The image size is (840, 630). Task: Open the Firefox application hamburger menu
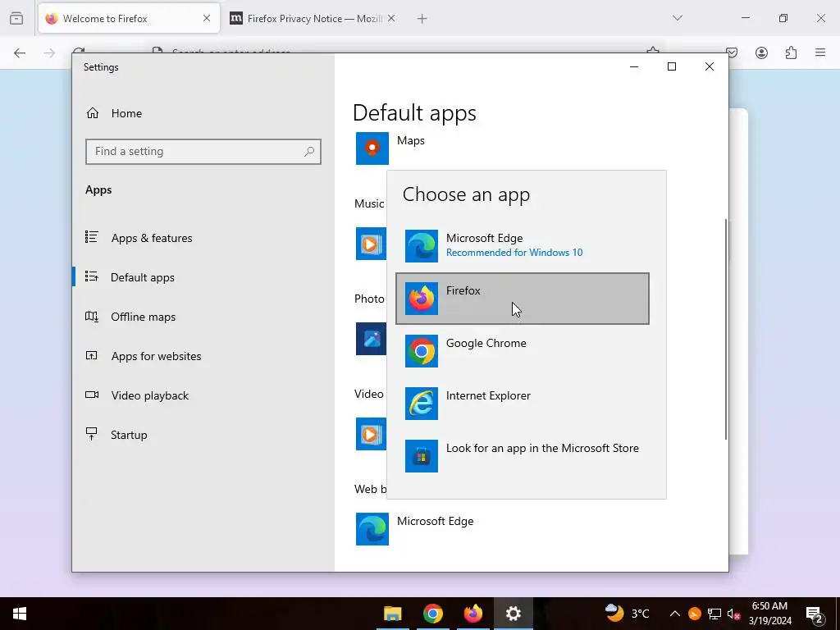pyautogui.click(x=820, y=52)
